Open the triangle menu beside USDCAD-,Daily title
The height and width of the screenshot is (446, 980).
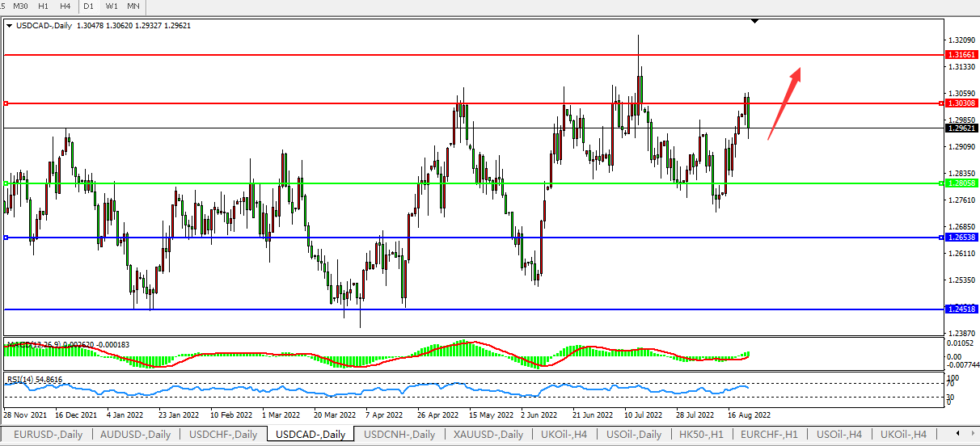[x=9, y=25]
